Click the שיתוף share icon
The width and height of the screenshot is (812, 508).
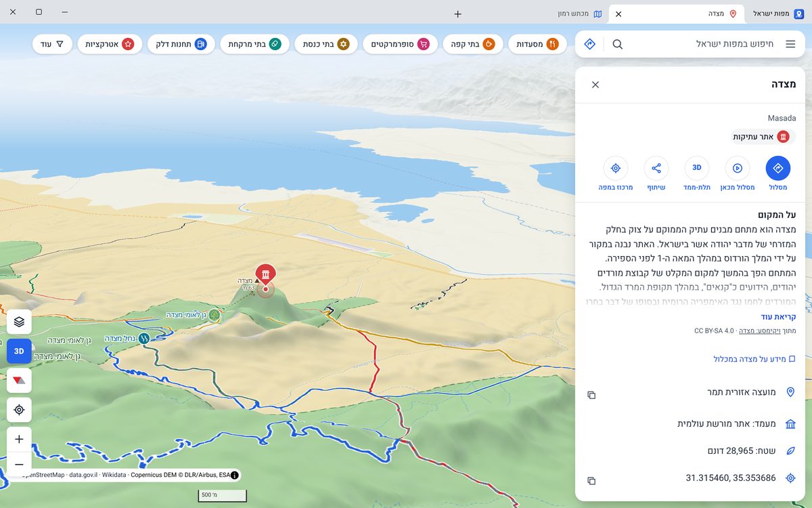[x=656, y=168]
